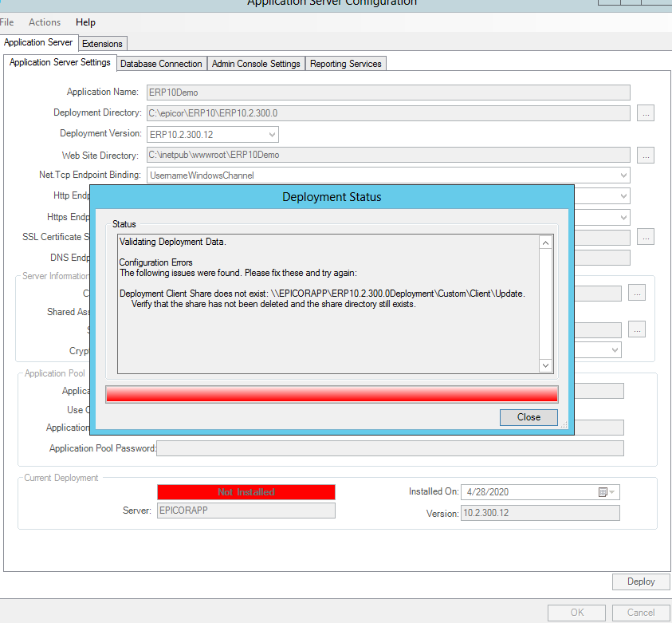This screenshot has width=672, height=623.
Task: Click the Application Pool Password field
Action: tap(390, 448)
